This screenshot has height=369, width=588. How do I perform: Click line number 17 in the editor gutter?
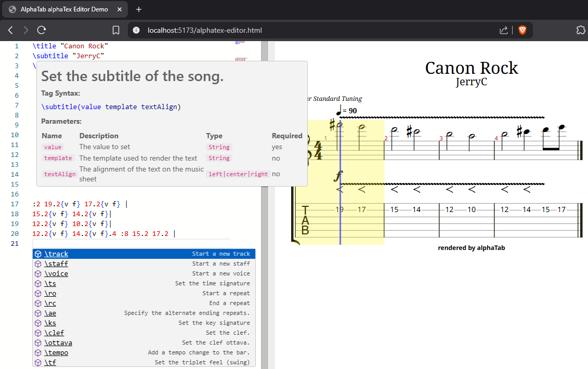[x=15, y=204]
